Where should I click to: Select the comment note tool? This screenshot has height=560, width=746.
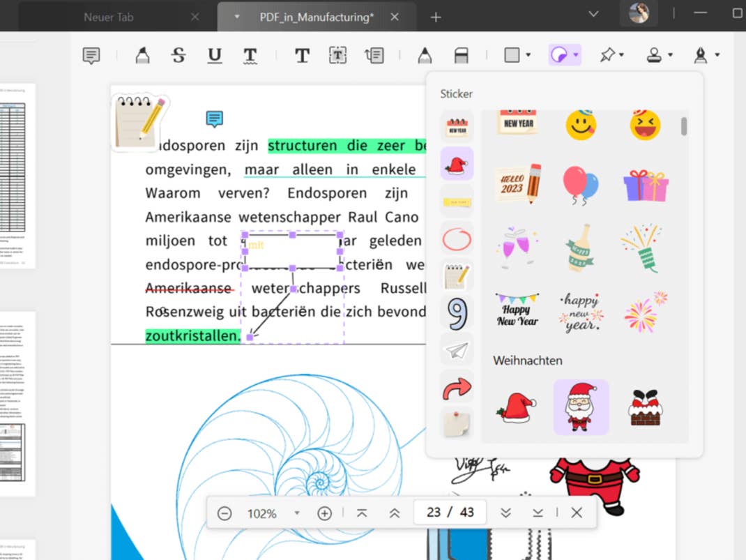pos(91,55)
